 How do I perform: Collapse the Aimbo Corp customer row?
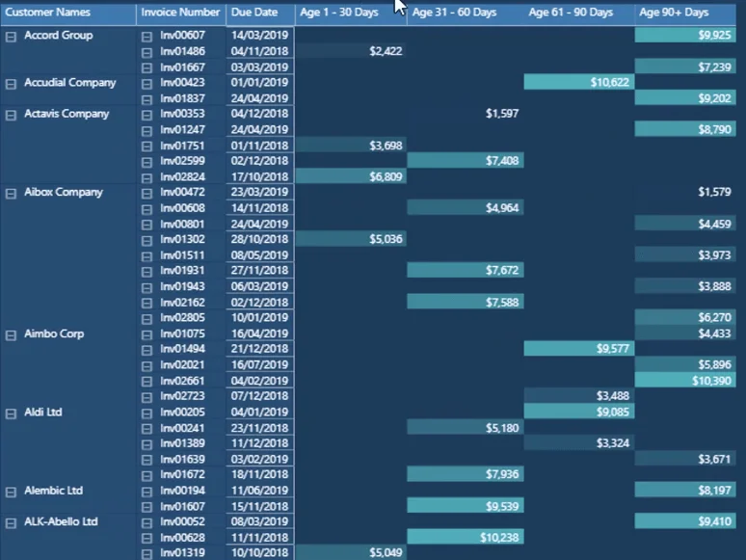point(11,335)
